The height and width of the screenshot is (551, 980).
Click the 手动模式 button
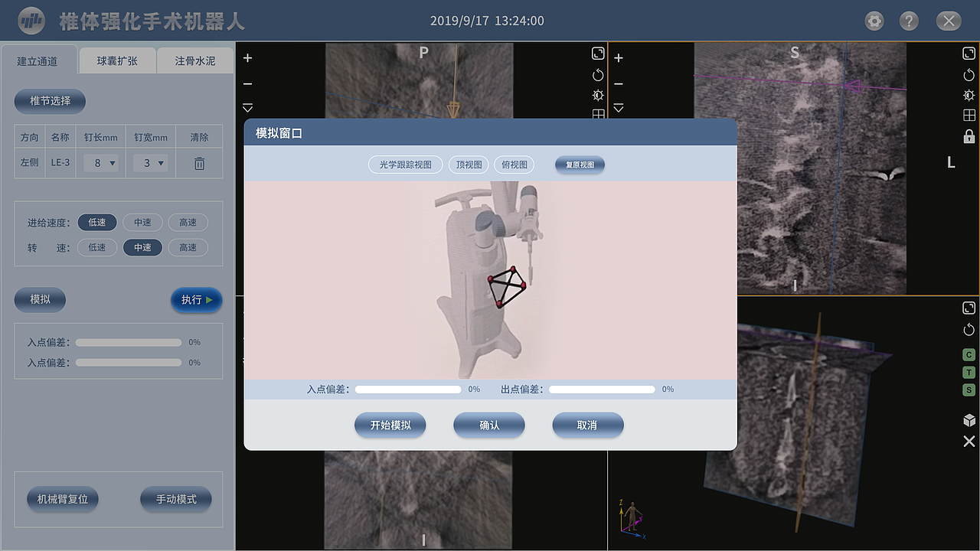click(176, 500)
